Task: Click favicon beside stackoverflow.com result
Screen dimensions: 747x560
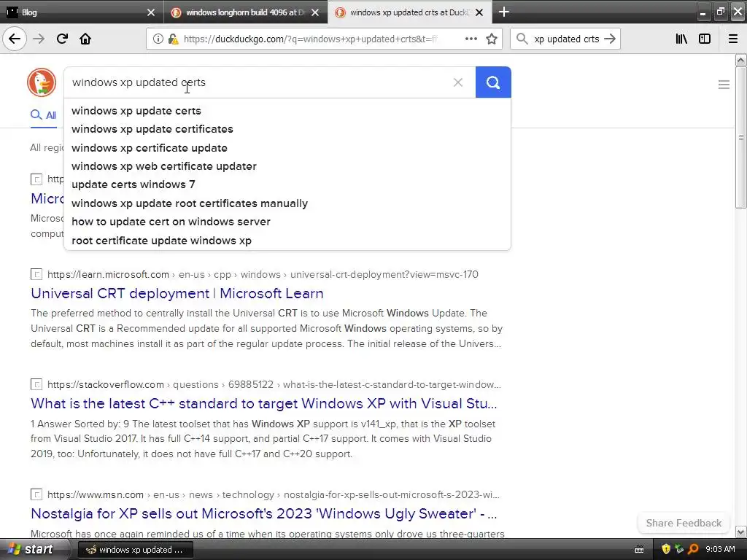Action: click(x=36, y=384)
